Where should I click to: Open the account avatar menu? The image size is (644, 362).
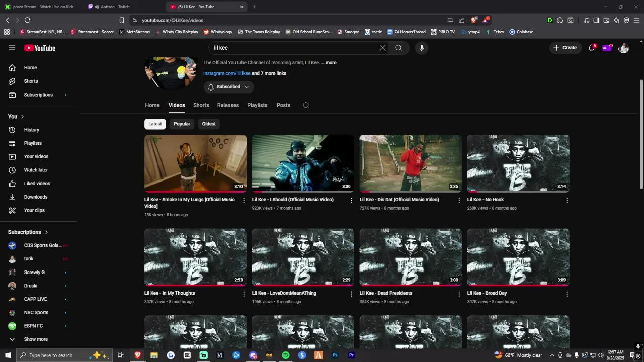pos(623,48)
